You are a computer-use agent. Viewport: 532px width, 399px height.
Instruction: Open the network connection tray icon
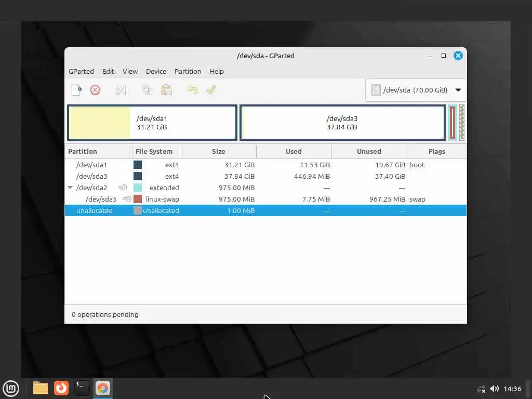481,389
